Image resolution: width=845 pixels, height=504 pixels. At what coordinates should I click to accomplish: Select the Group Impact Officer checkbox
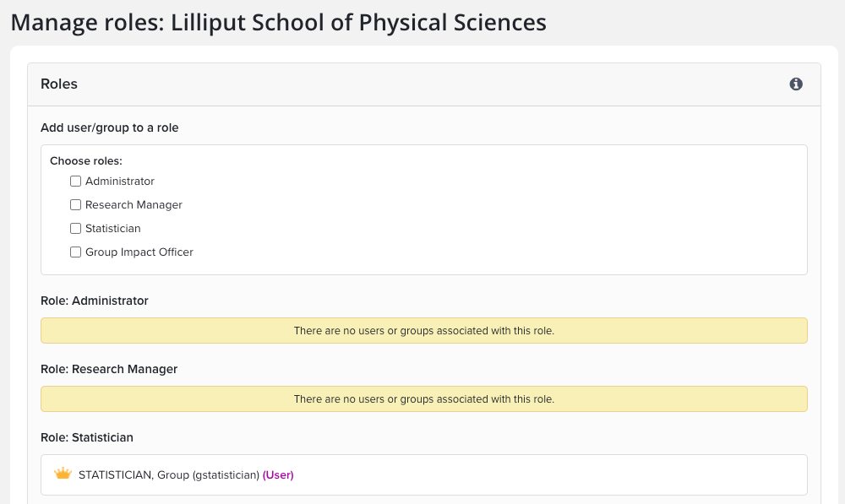click(76, 252)
